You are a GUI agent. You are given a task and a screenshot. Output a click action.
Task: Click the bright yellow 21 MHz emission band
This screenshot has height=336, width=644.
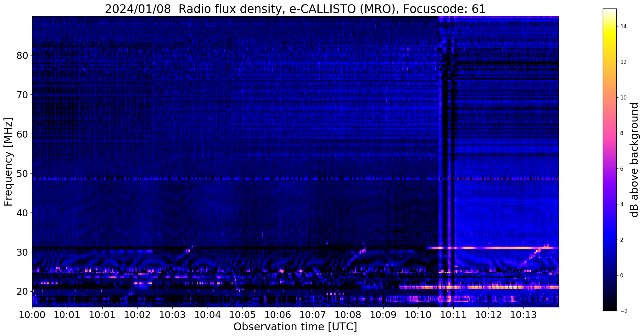tap(479, 287)
